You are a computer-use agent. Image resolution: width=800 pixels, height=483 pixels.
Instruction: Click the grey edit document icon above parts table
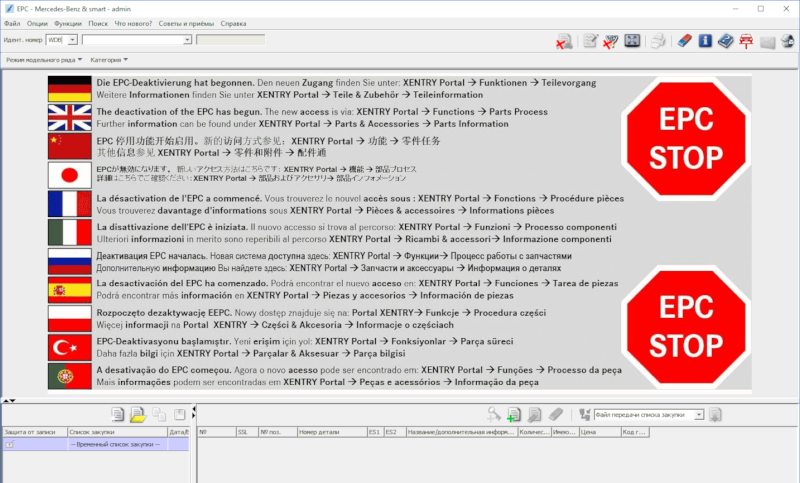tap(535, 415)
